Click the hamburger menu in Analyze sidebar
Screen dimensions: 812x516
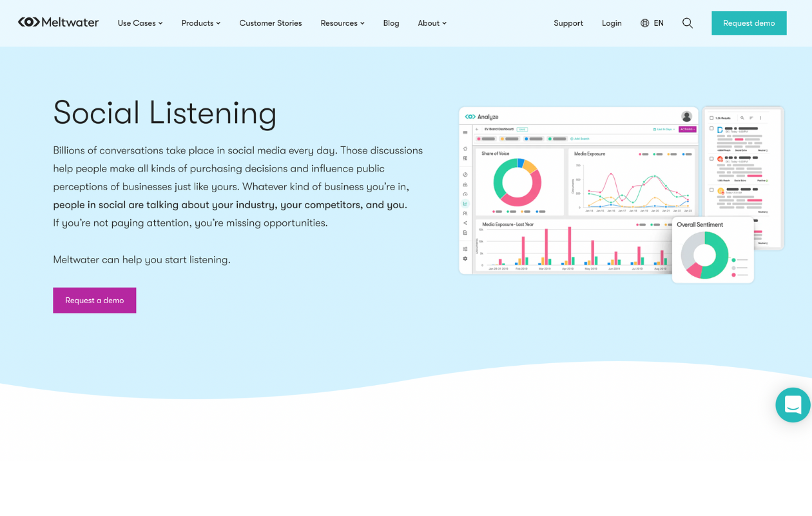(465, 132)
